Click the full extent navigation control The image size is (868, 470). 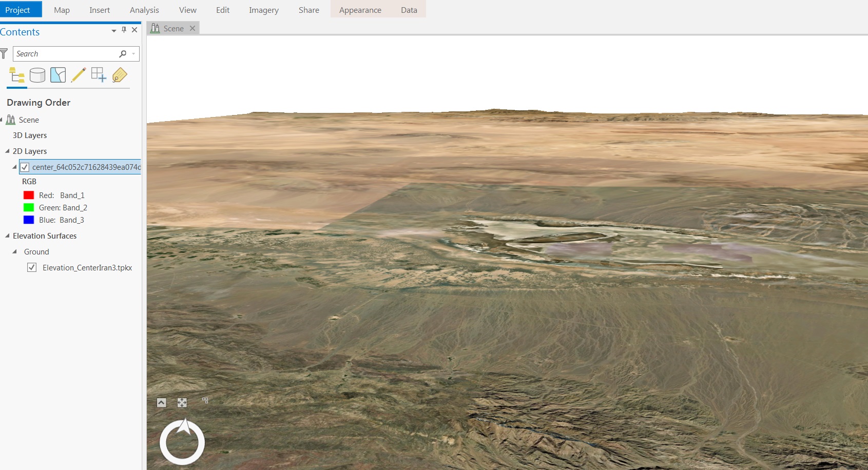[x=182, y=403]
